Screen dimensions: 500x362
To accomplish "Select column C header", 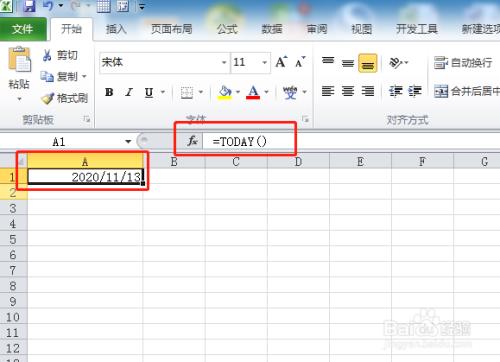I will coord(236,162).
